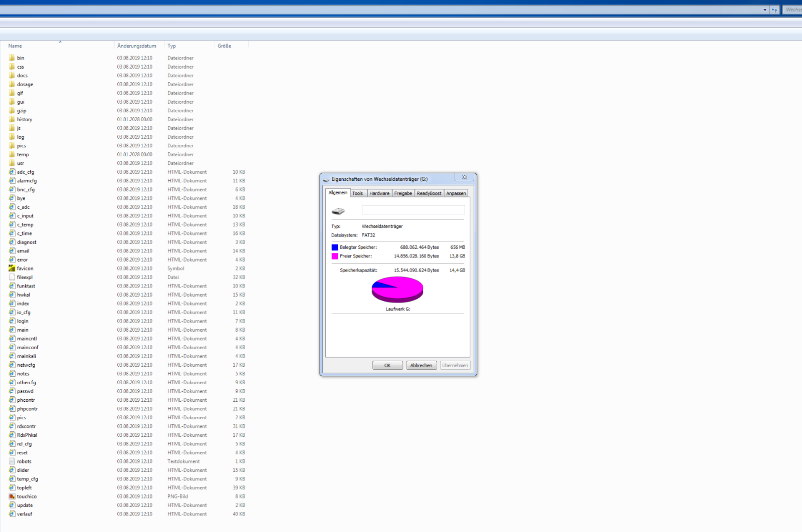Click the magenta Freier Speicher swatch

[x=335, y=256]
